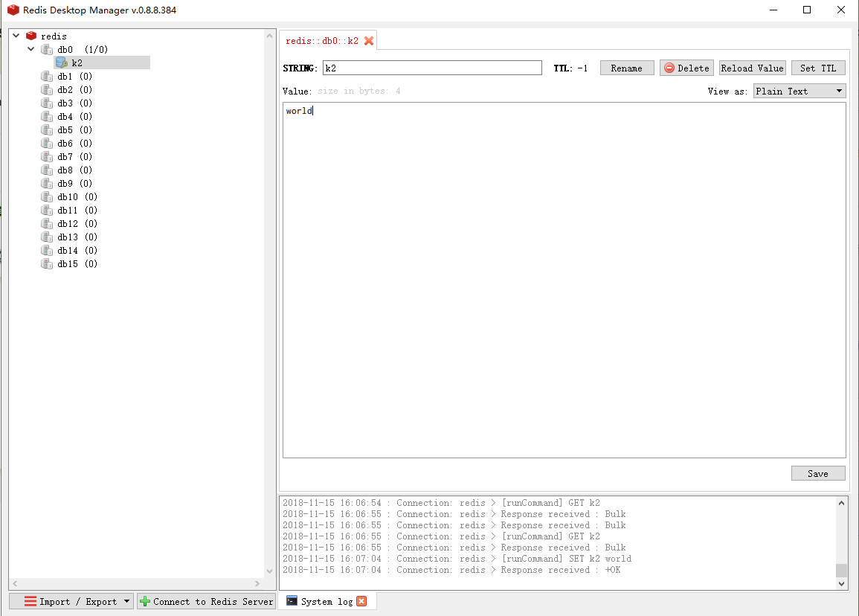
Task: Click Connect to Redis Server button
Action: point(207,601)
